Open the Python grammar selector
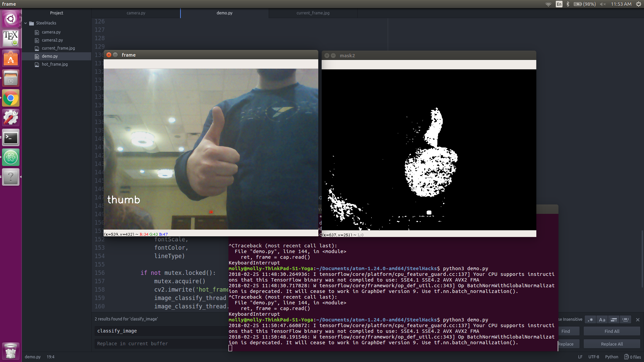 click(611, 357)
